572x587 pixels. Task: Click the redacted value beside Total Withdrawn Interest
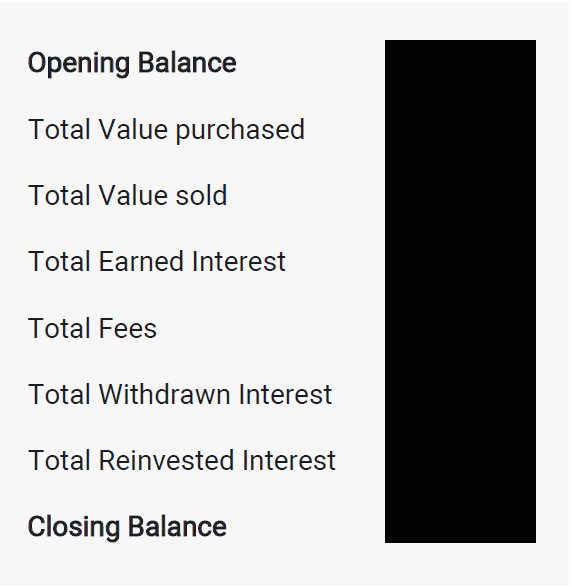[x=460, y=394]
